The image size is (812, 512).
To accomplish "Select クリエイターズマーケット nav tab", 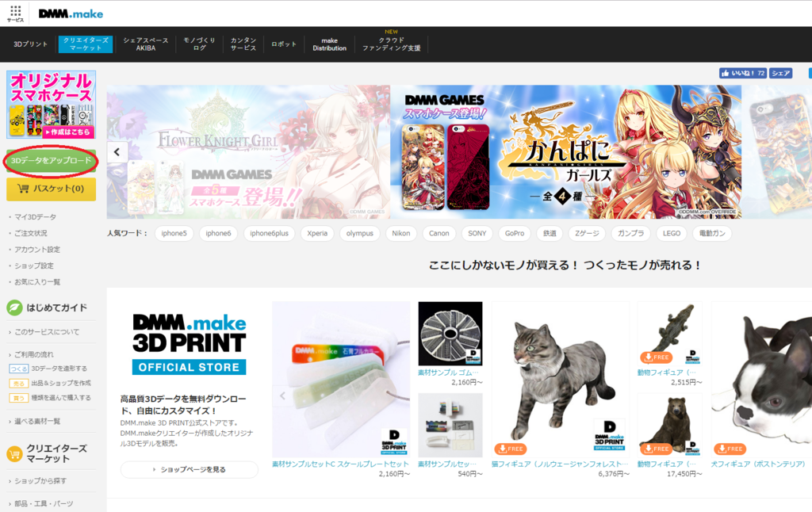I will (86, 44).
